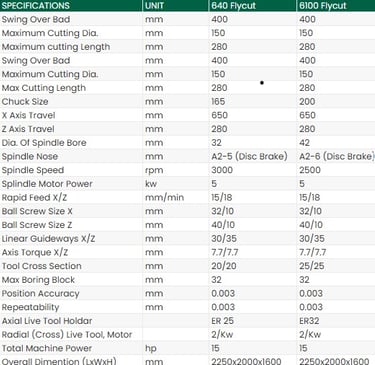
Task: Click chuck size value 200
Action: point(307,101)
